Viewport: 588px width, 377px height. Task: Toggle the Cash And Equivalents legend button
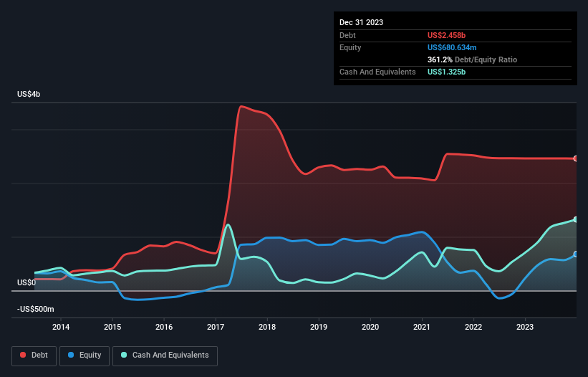click(165, 355)
